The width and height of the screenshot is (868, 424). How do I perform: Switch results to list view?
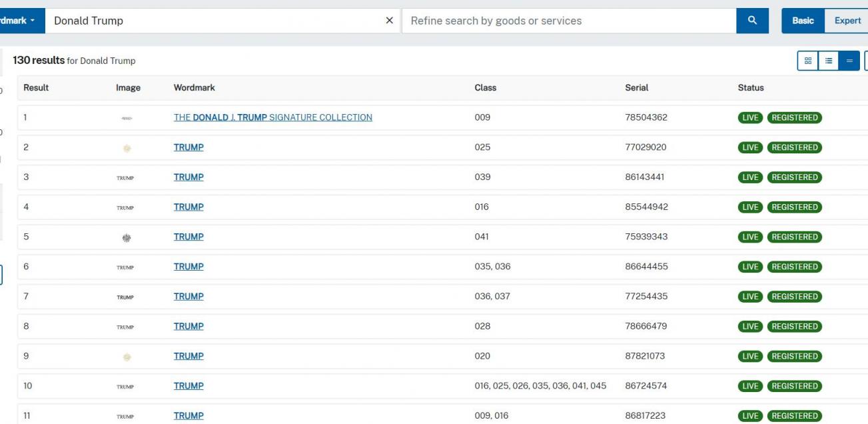tap(828, 61)
